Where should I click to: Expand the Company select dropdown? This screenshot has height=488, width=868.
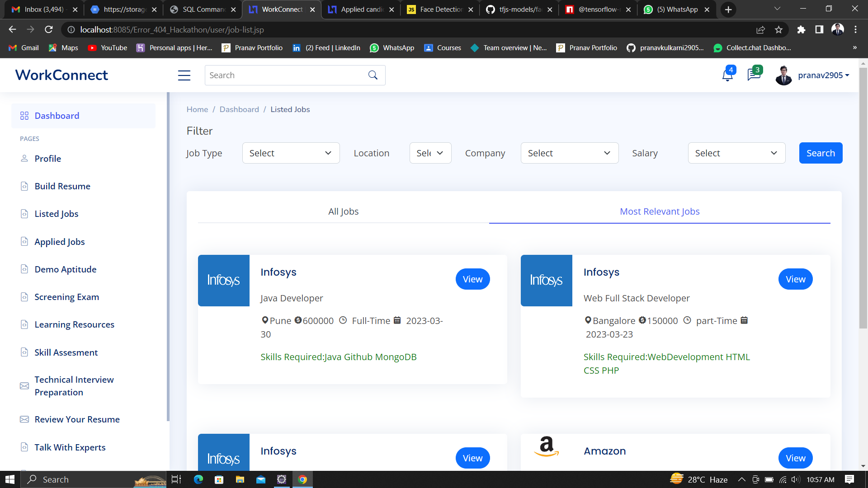(569, 153)
